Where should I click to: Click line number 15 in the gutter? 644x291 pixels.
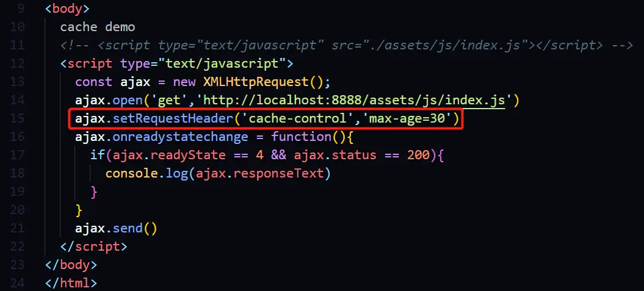[x=18, y=119]
